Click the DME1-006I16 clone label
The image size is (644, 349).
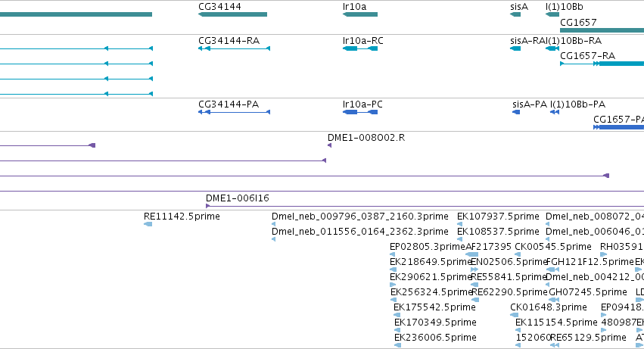coord(238,198)
